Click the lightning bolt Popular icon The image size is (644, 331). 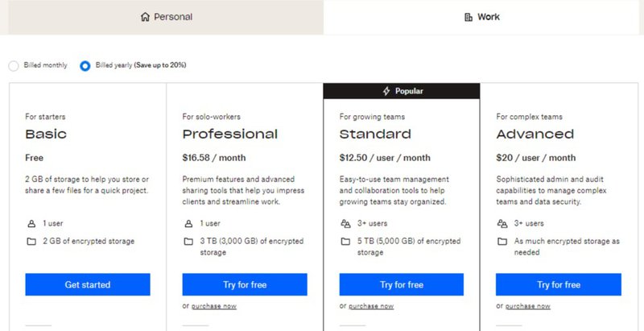(x=386, y=91)
